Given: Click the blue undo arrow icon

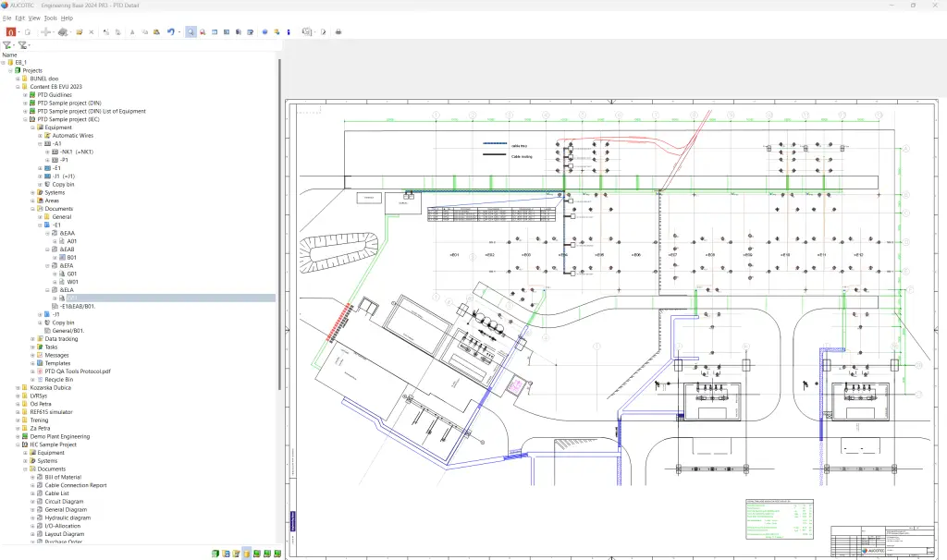Looking at the screenshot, I should click(x=170, y=31).
